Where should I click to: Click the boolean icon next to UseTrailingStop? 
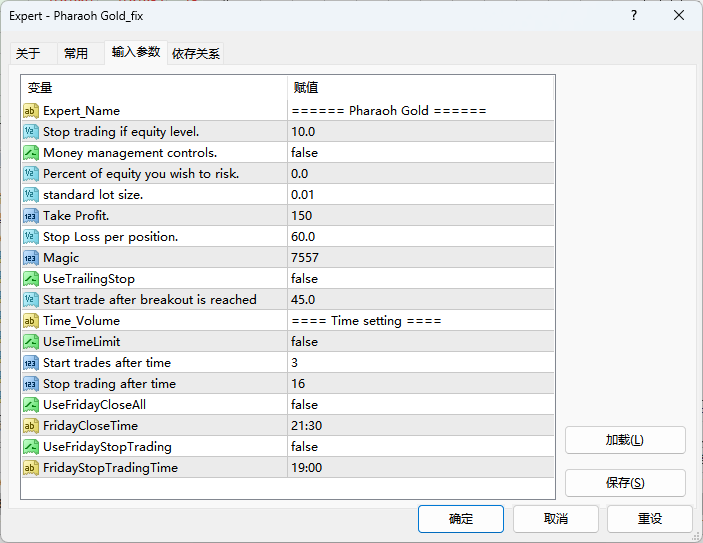(x=31, y=279)
